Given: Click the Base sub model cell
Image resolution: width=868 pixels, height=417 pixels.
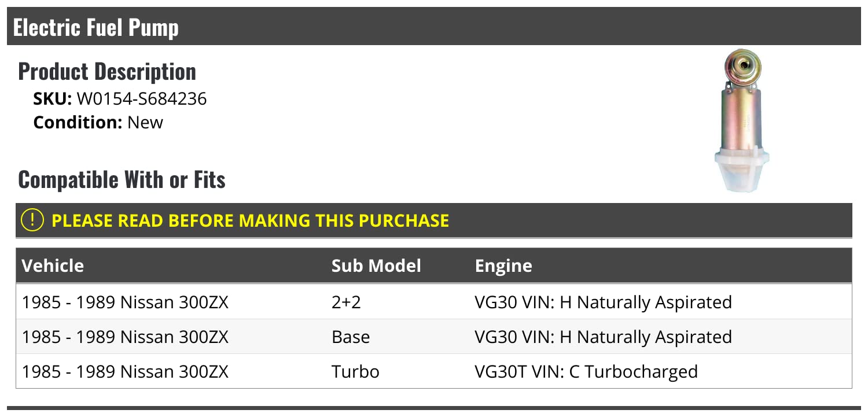Looking at the screenshot, I should tap(351, 337).
